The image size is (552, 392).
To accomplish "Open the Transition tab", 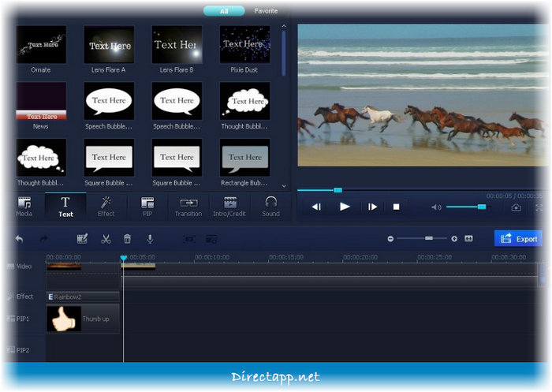I will click(x=188, y=207).
